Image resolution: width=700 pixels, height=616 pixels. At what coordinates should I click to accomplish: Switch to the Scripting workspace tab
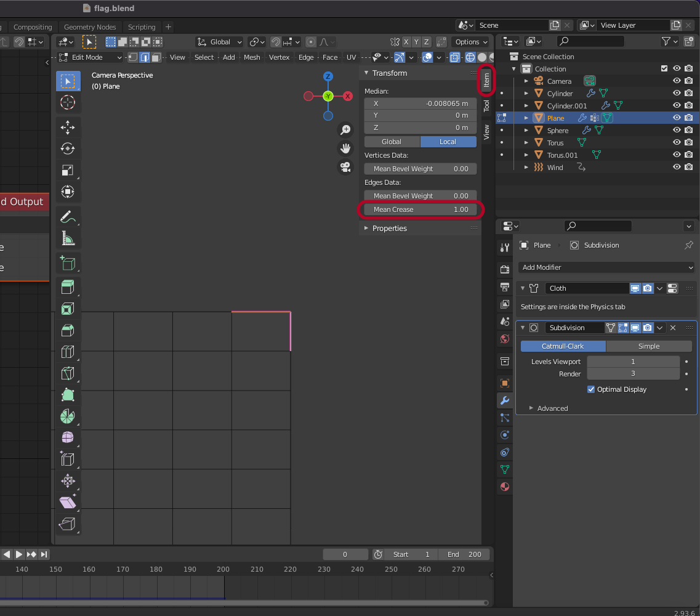(142, 27)
